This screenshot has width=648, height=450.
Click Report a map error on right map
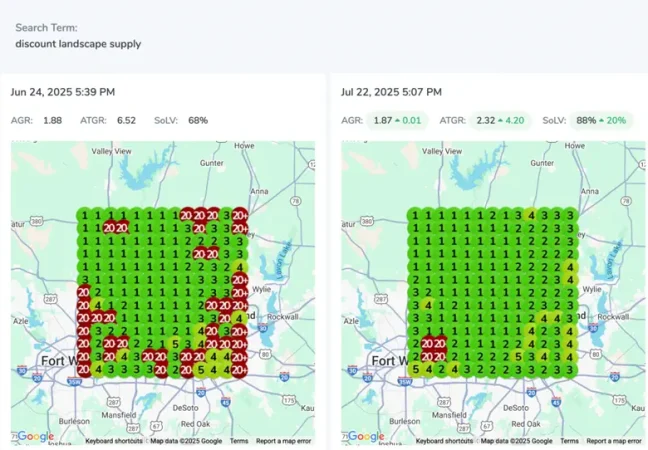(614, 441)
